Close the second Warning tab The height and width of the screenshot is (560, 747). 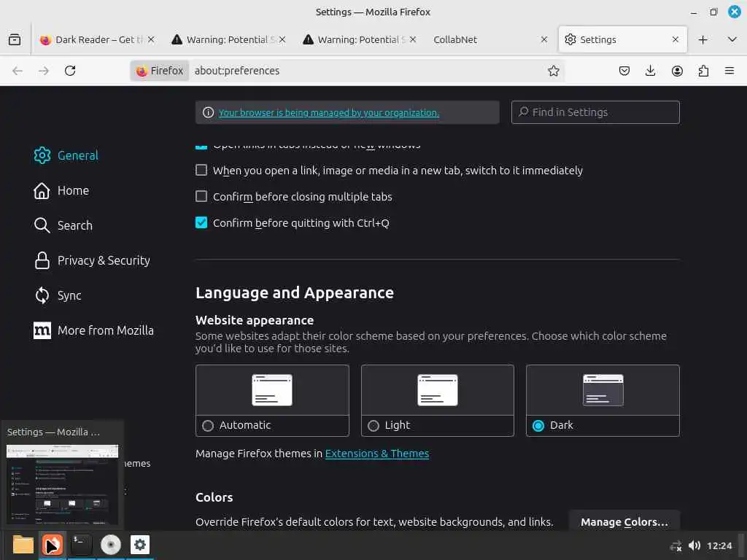(x=413, y=39)
